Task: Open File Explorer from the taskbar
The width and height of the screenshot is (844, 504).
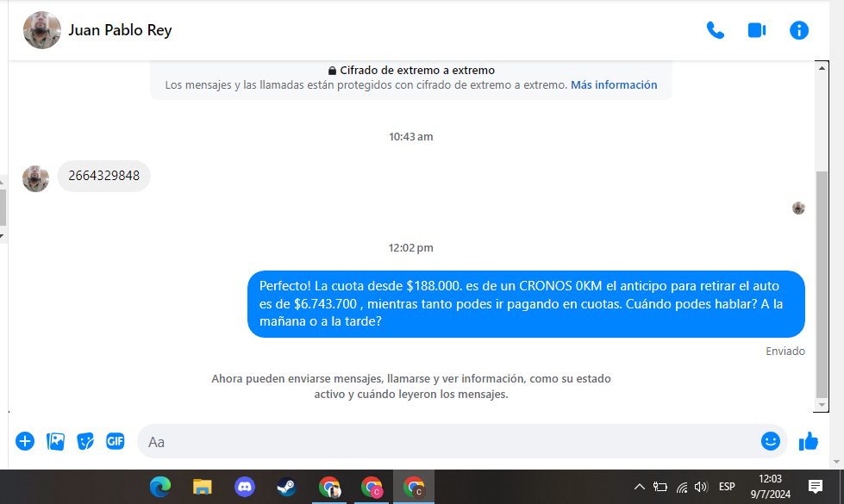Action: (x=202, y=487)
